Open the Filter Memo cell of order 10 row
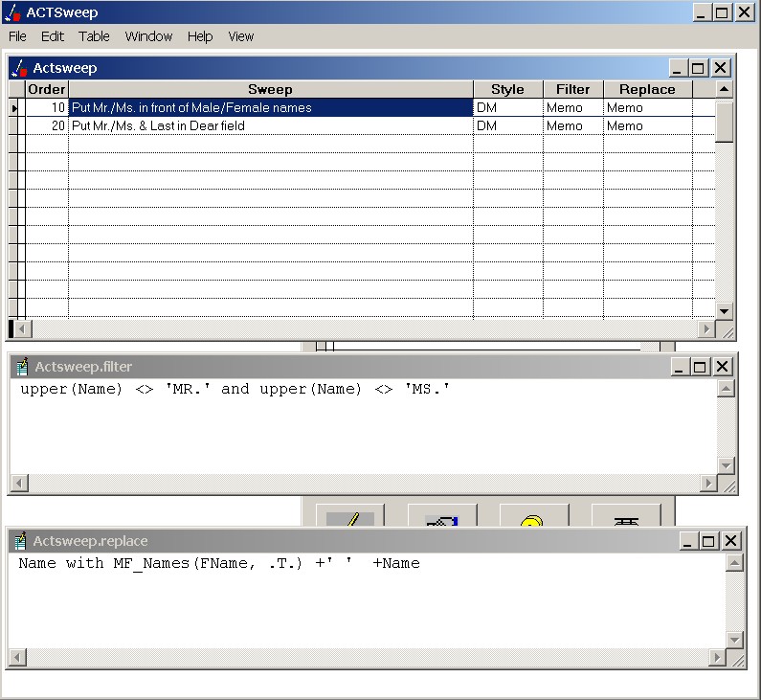Viewport: 761px width, 700px height. click(572, 107)
